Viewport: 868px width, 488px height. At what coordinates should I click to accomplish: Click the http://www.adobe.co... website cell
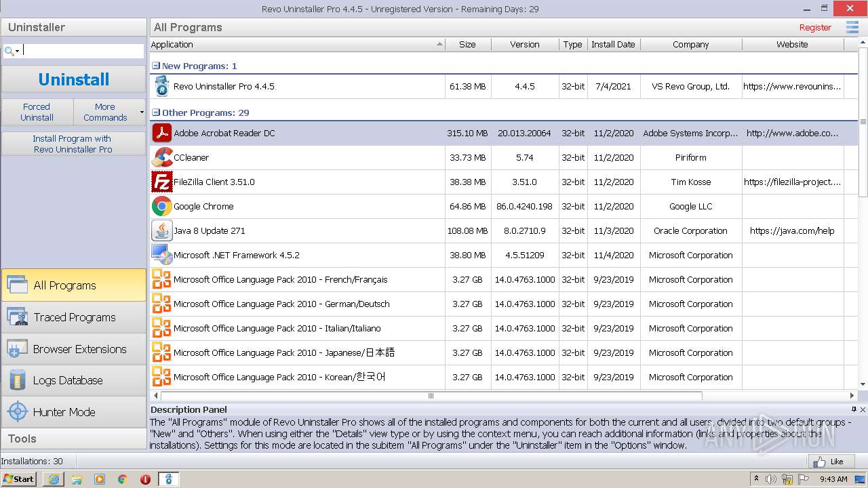792,133
